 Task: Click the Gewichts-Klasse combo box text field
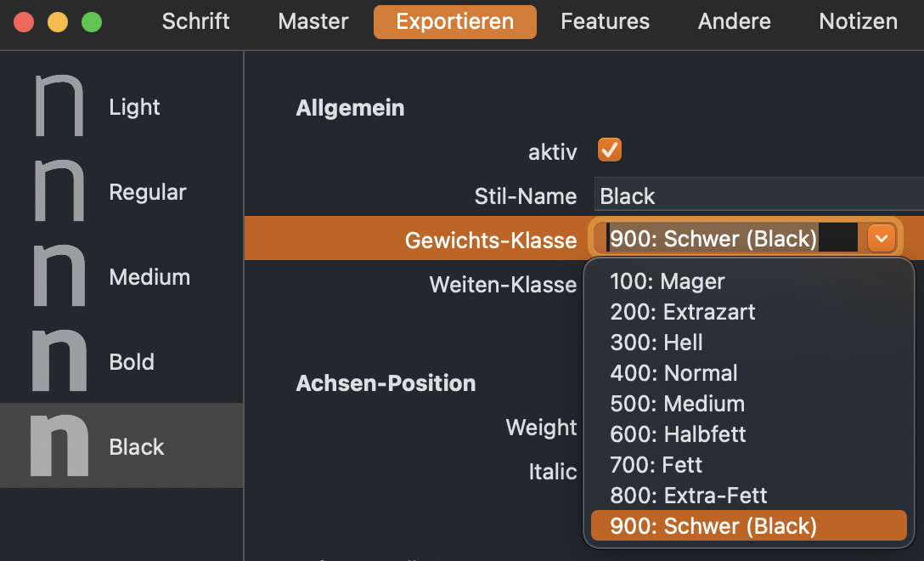coord(730,240)
